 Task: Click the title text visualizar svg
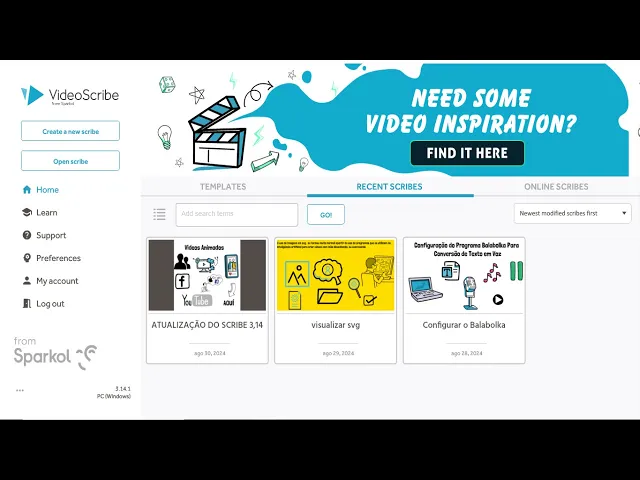[336, 325]
